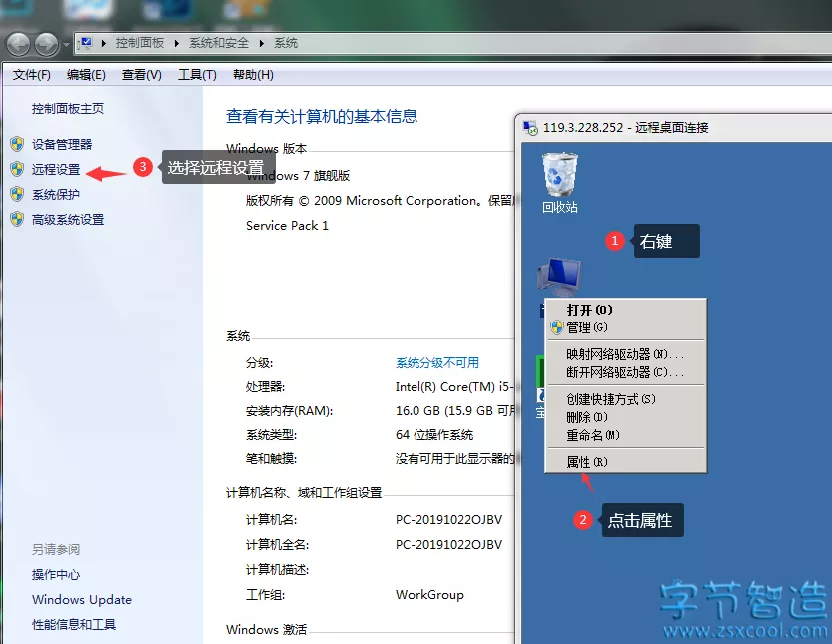This screenshot has width=832, height=644.
Task: Select the computer icon on remote desktop
Action: (559, 277)
